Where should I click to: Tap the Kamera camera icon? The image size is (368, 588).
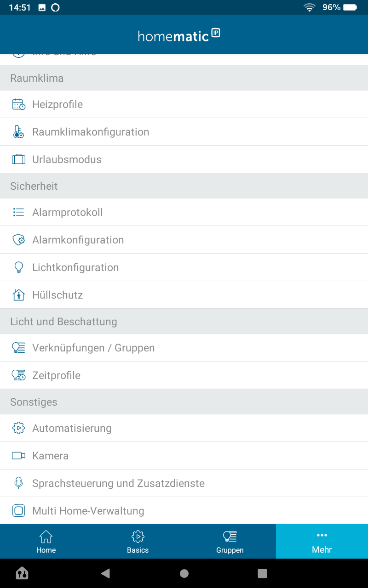[x=18, y=456]
